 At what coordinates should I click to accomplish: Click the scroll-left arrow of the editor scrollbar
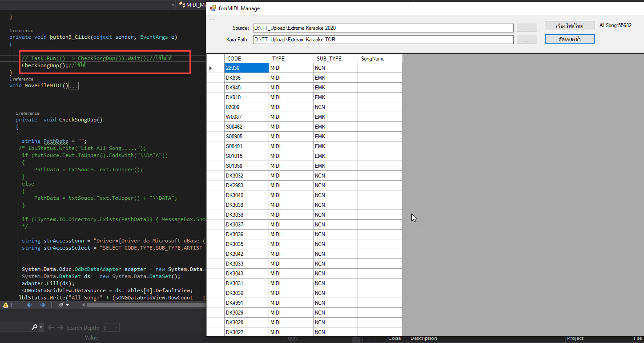tap(83, 305)
